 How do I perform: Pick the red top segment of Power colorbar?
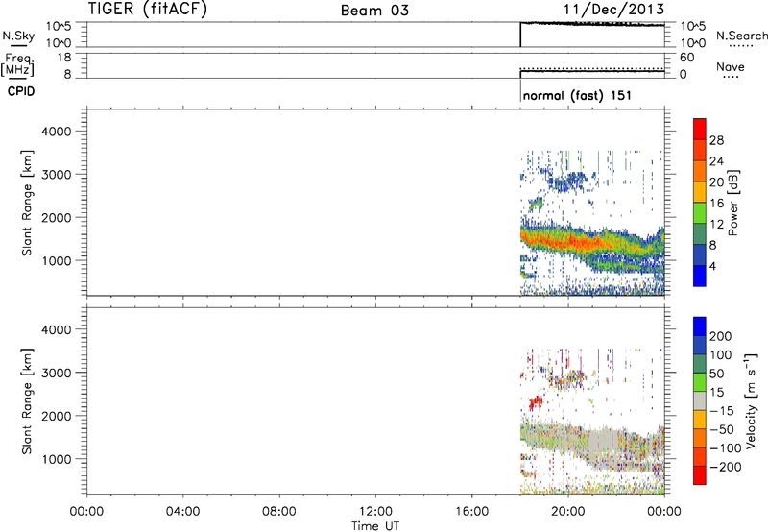coord(700,129)
